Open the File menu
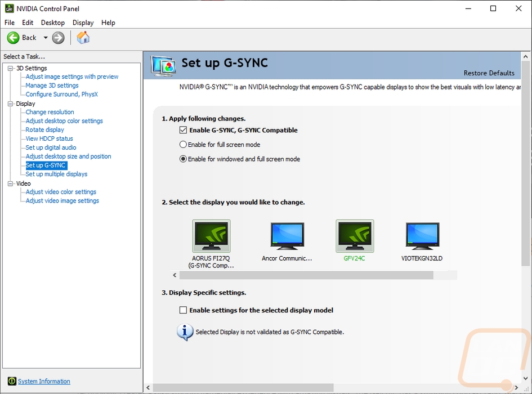The height and width of the screenshot is (394, 532). click(x=10, y=23)
